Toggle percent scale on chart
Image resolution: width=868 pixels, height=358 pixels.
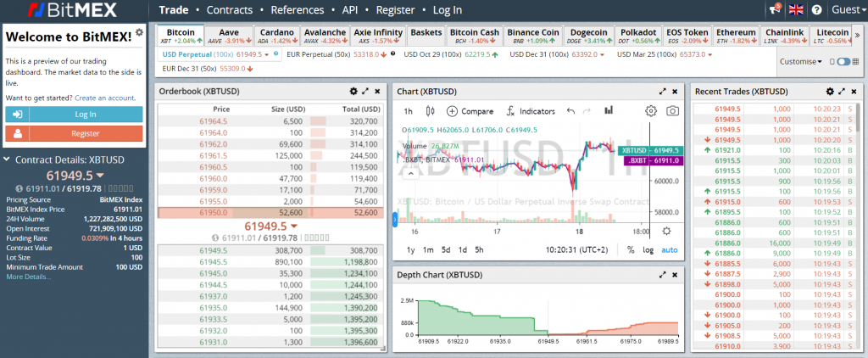click(631, 250)
